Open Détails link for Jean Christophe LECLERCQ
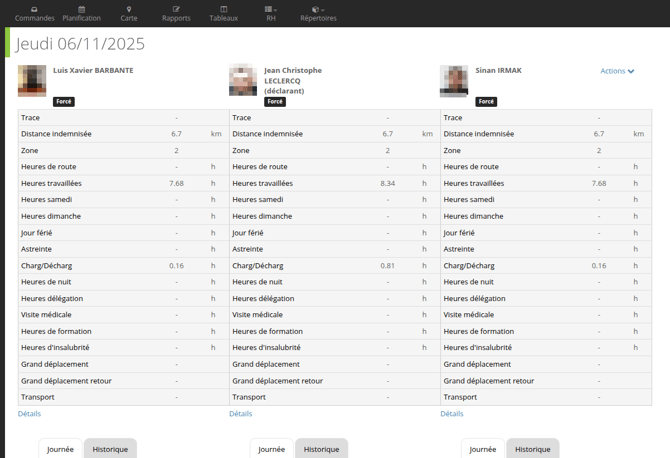 coord(240,414)
